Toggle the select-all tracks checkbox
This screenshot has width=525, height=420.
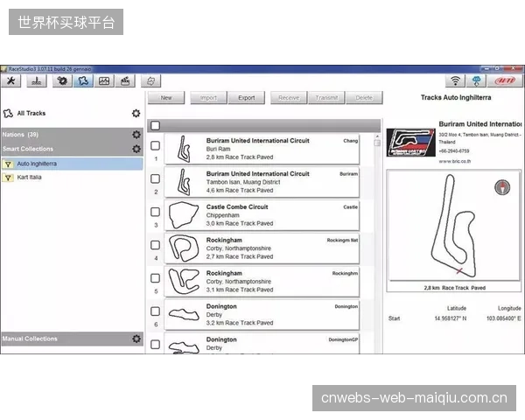click(x=156, y=126)
